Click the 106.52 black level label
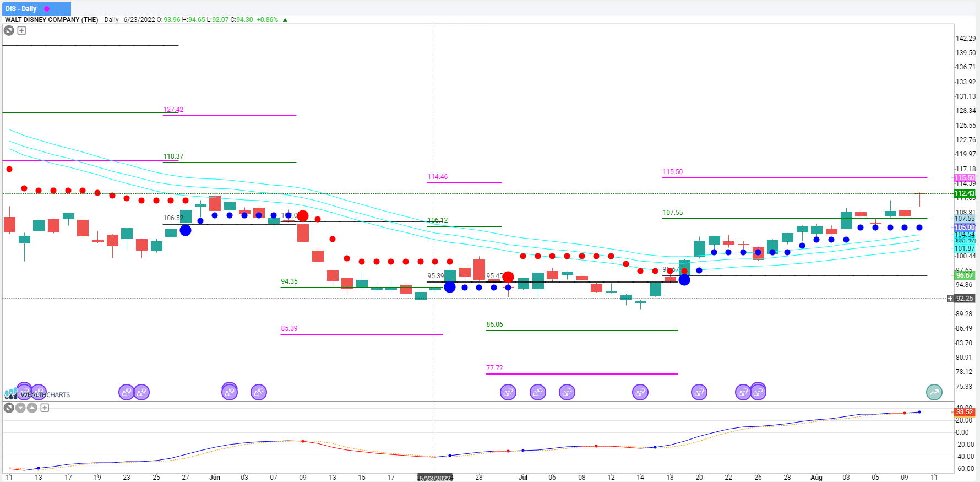The image size is (980, 482). 173,218
